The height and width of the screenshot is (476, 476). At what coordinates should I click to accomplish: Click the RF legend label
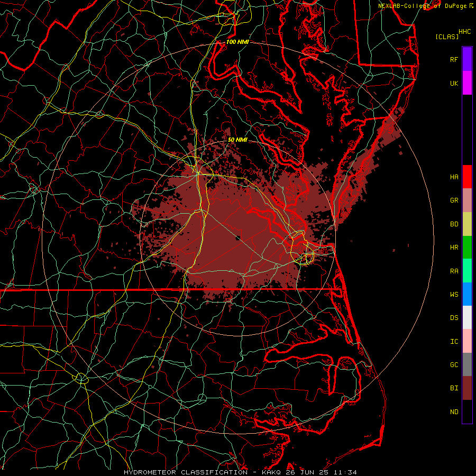click(454, 59)
